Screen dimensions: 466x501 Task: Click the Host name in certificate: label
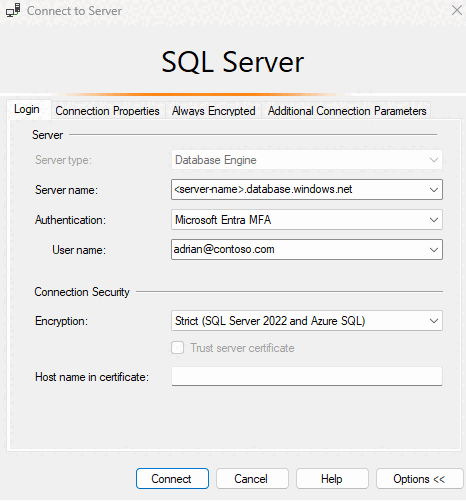pyautogui.click(x=92, y=377)
